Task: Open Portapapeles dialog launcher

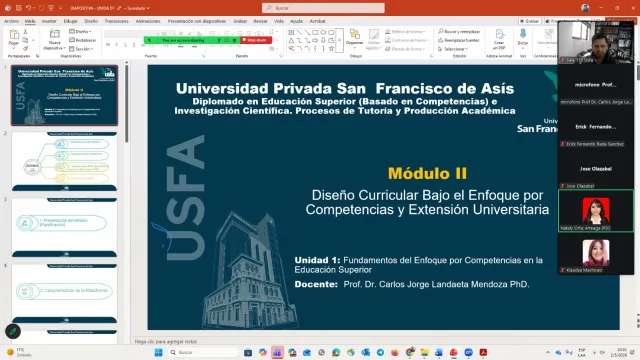Action: click(37, 56)
